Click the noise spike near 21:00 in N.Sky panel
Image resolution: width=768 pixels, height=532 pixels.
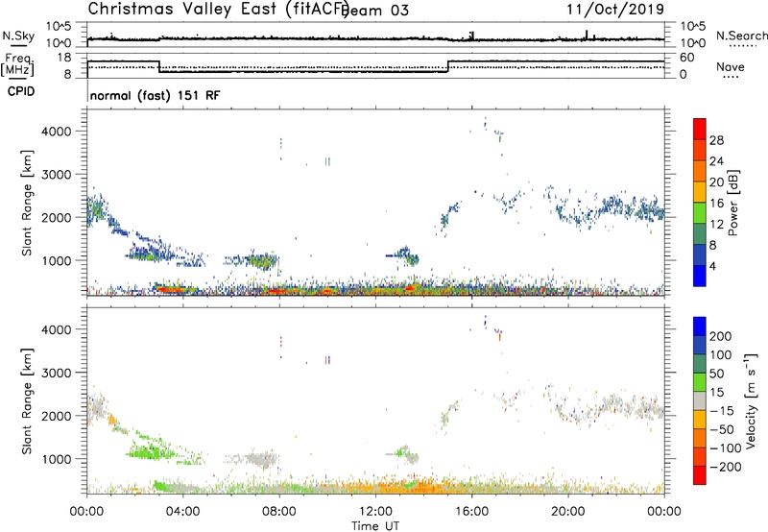click(587, 35)
